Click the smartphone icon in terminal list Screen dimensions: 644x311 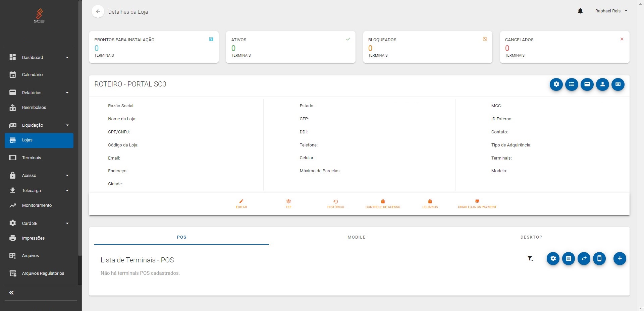pyautogui.click(x=599, y=258)
